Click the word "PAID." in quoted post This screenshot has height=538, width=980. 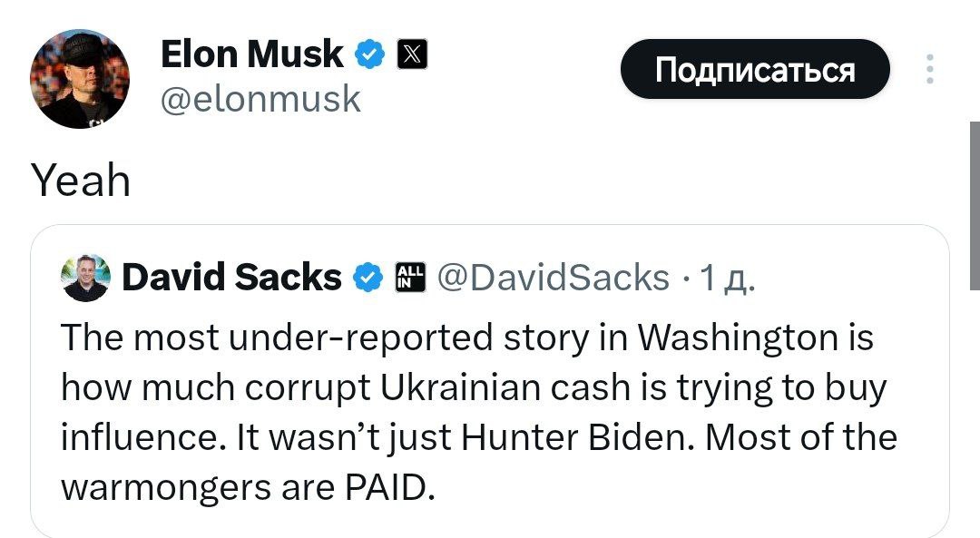390,487
